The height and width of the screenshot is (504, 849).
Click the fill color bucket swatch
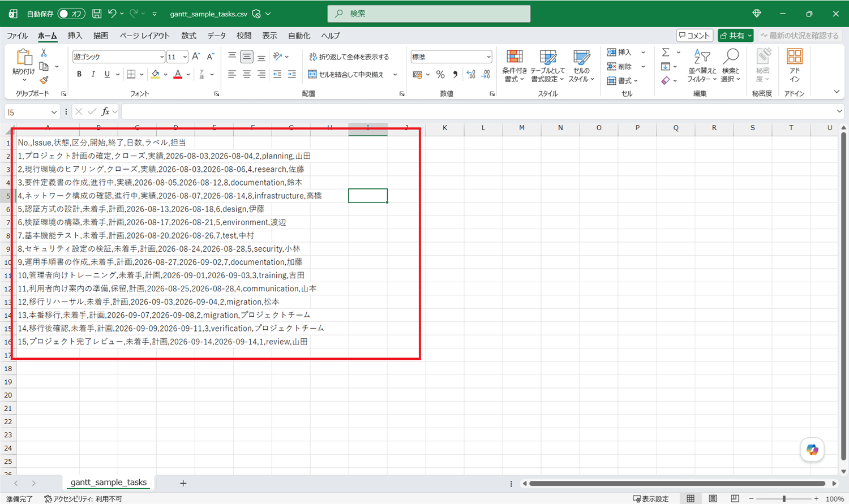(x=155, y=74)
